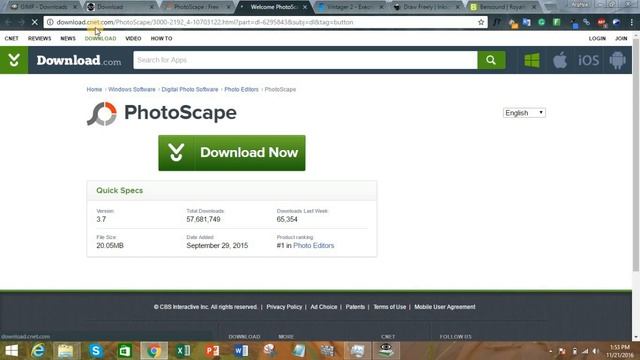Click the JOIN link
This screenshot has height=360, width=640.
(621, 38)
